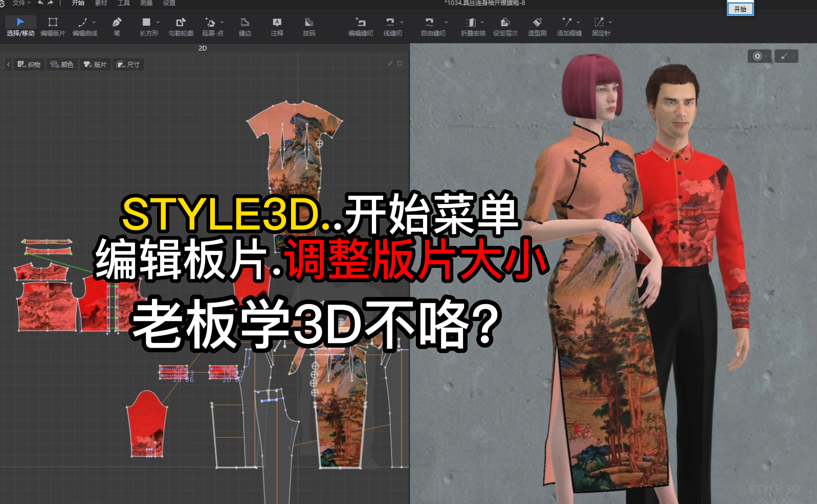The width and height of the screenshot is (817, 504).
Task: Open the three-dot more options menu
Action: 60,3
